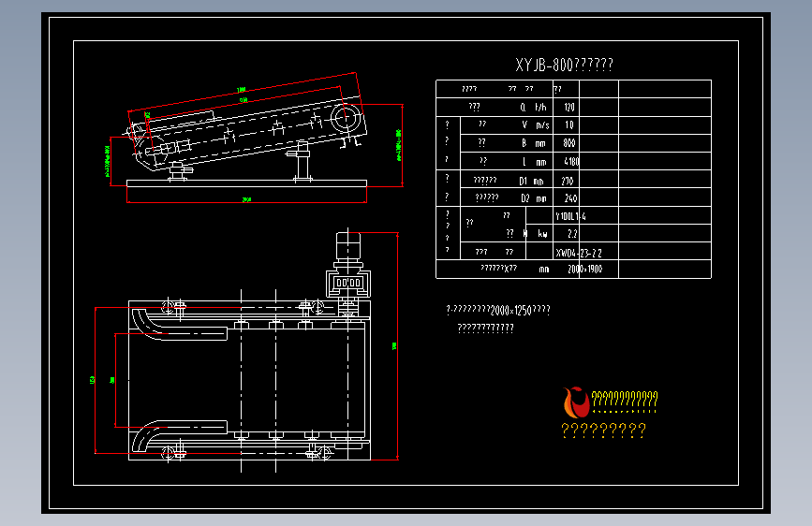Click the XYJB-800 drawing title text
The height and width of the screenshot is (526, 812).
[564, 65]
